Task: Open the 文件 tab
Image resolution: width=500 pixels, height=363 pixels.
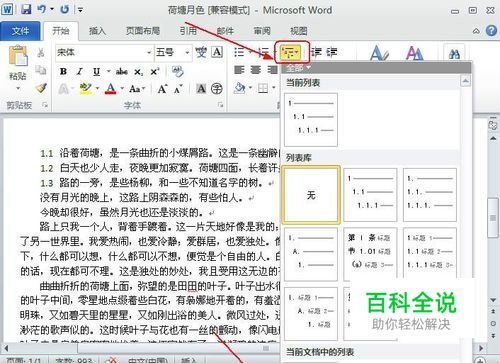Action: point(20,31)
